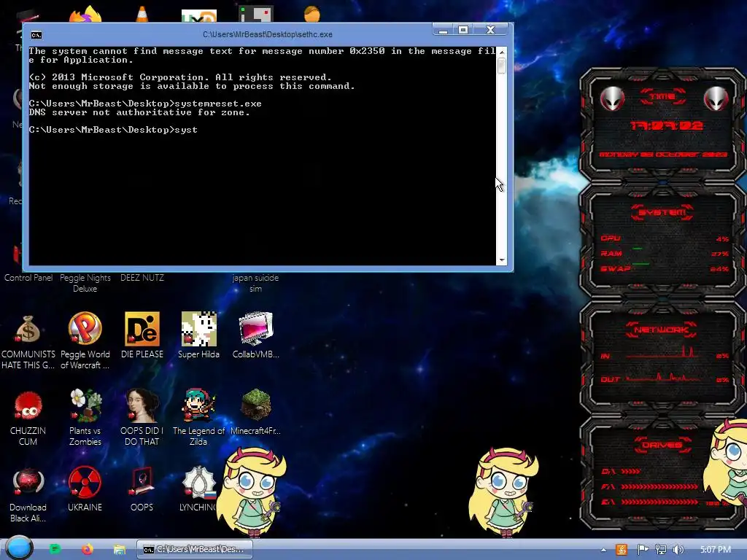Click the NETWORK gadget header
This screenshot has height=560, width=747.
pyautogui.click(x=662, y=330)
